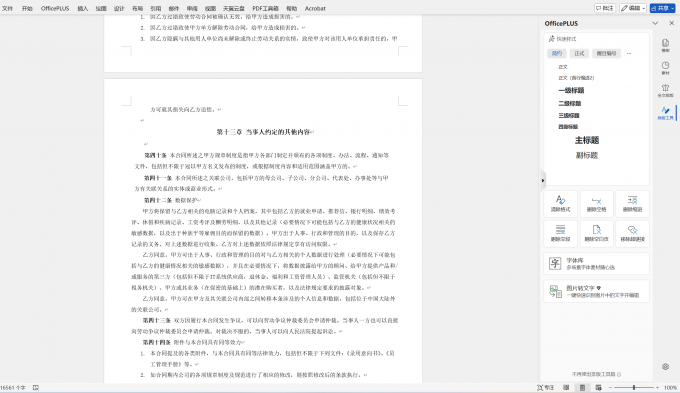The image size is (680, 393).
Task: Open the OfficePLUS sidebar settings icon at the bottom
Action: click(666, 367)
